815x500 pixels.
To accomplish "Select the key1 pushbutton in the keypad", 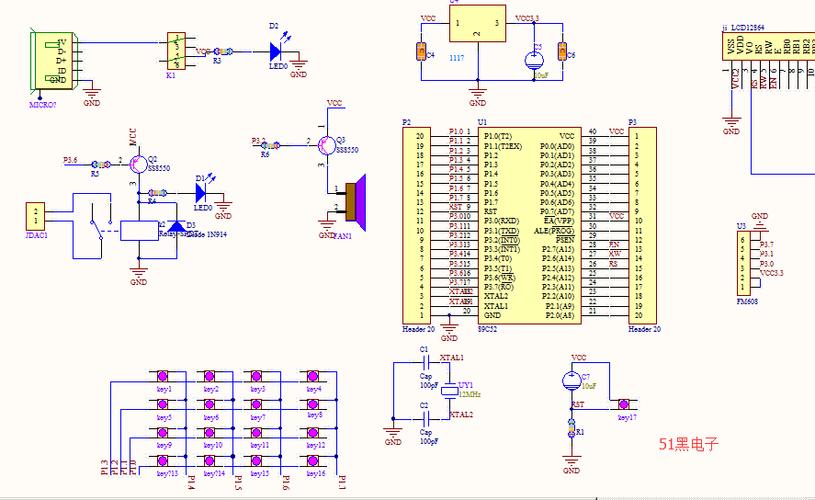I will point(162,375).
